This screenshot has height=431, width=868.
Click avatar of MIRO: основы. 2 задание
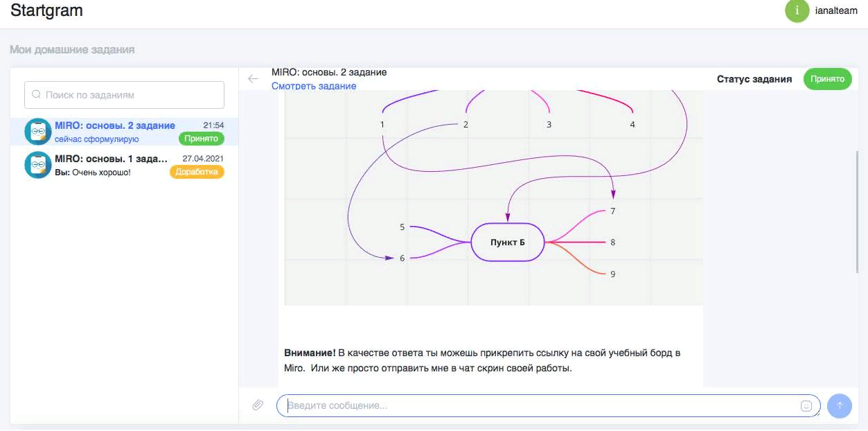[37, 132]
